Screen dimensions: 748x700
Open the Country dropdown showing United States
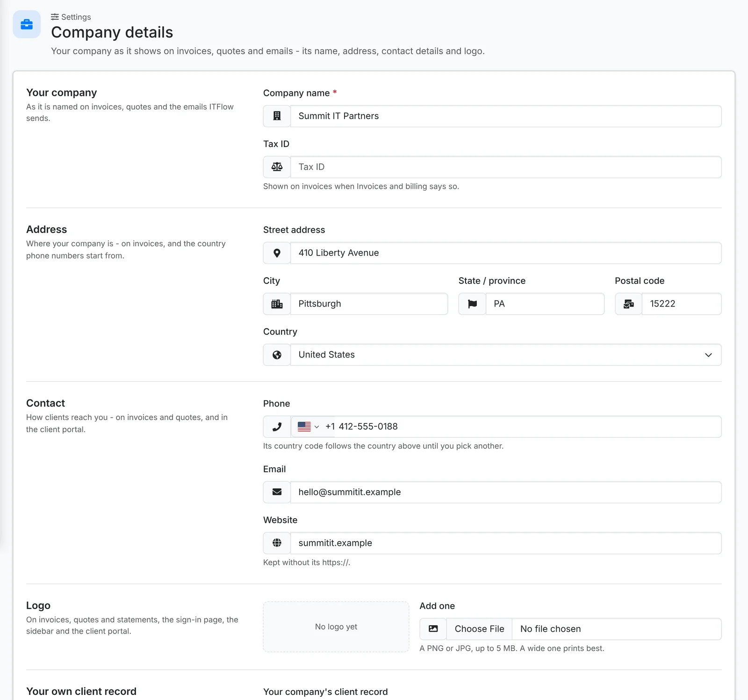[x=506, y=355]
